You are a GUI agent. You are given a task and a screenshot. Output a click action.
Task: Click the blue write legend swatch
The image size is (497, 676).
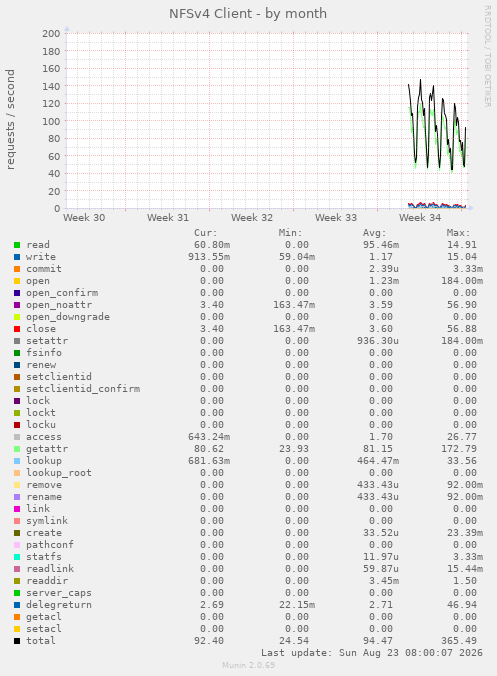[x=17, y=257]
